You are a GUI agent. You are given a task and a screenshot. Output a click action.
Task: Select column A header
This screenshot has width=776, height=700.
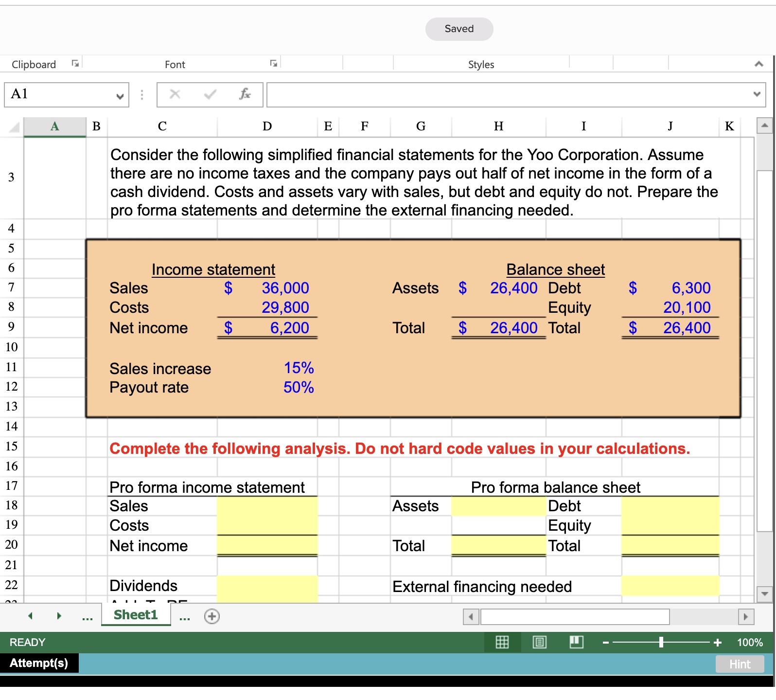coord(55,126)
